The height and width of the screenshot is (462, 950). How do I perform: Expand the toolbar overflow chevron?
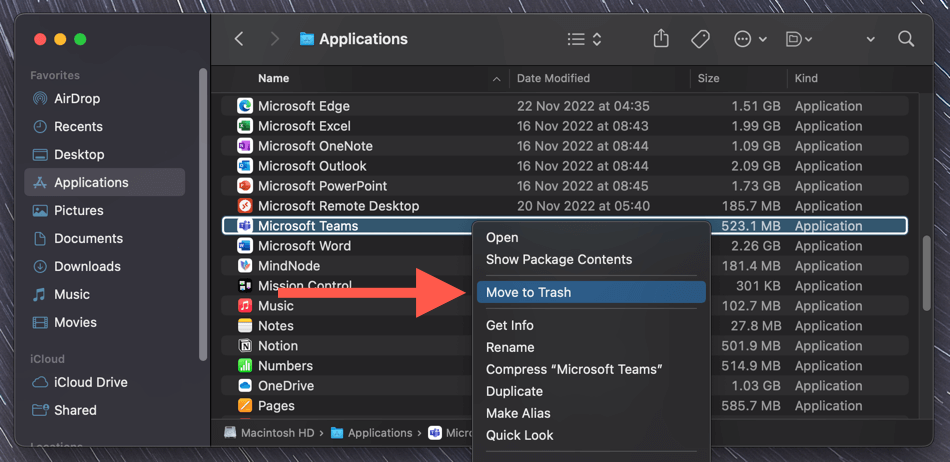(871, 40)
